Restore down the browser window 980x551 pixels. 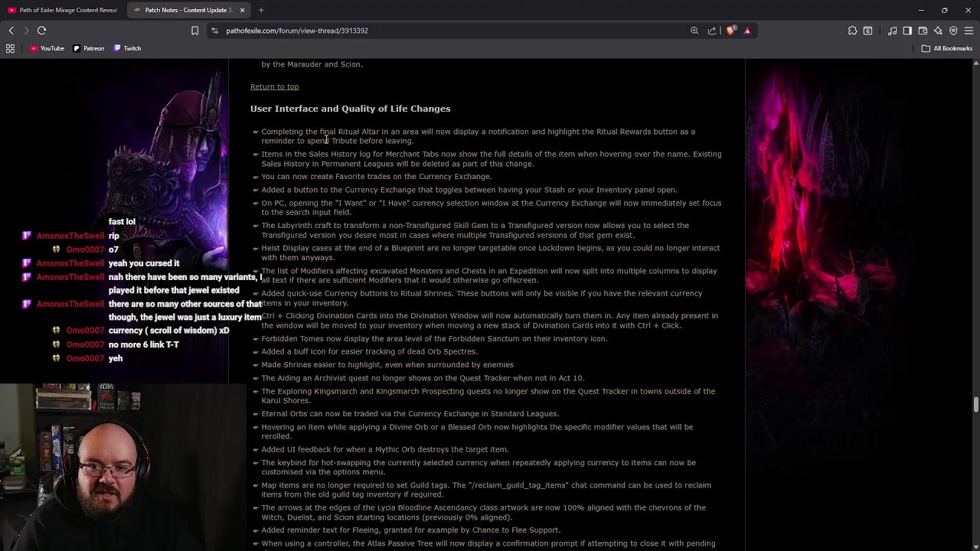945,10
